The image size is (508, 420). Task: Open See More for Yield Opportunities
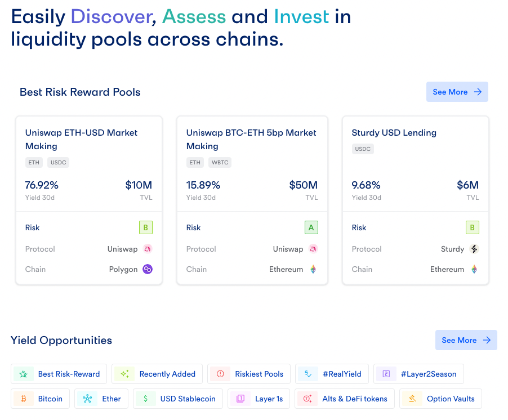click(x=466, y=340)
